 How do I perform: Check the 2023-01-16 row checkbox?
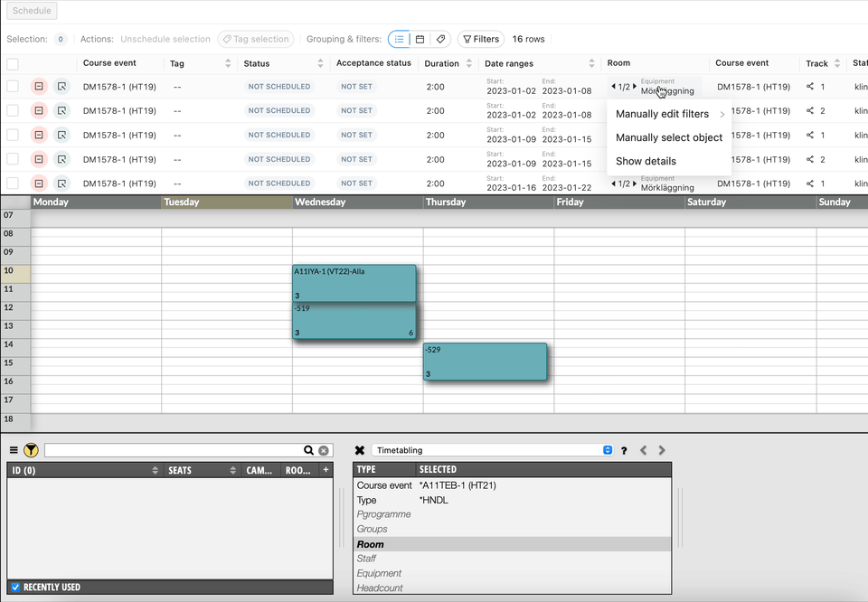point(13,183)
